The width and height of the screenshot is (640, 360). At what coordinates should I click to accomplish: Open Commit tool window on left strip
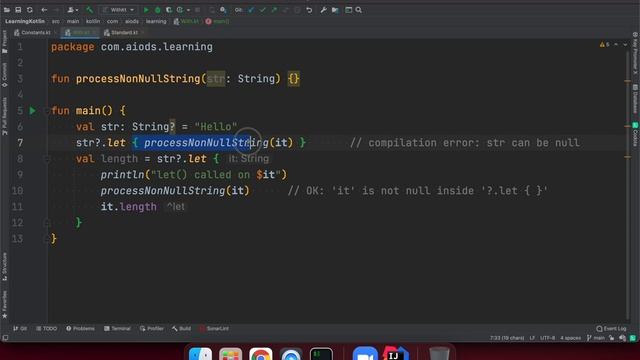point(4,75)
